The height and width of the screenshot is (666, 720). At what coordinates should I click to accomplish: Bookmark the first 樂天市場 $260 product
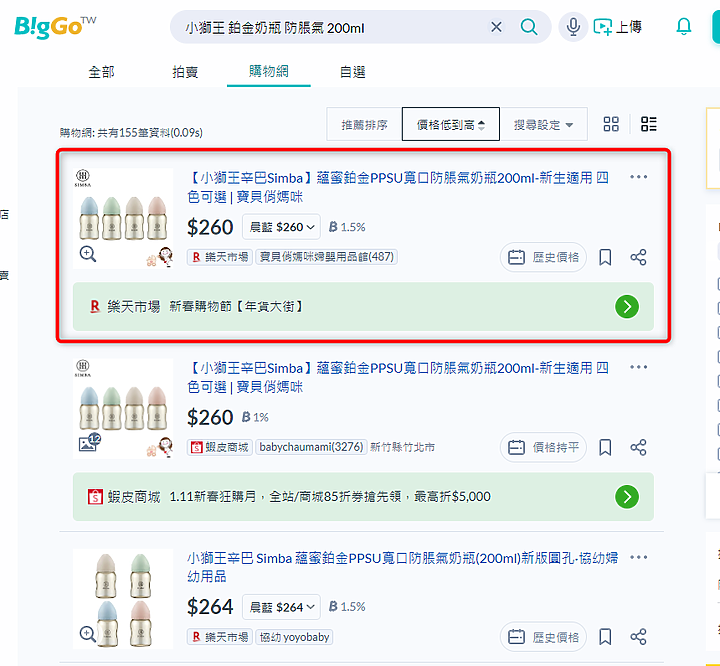pyautogui.click(x=605, y=257)
